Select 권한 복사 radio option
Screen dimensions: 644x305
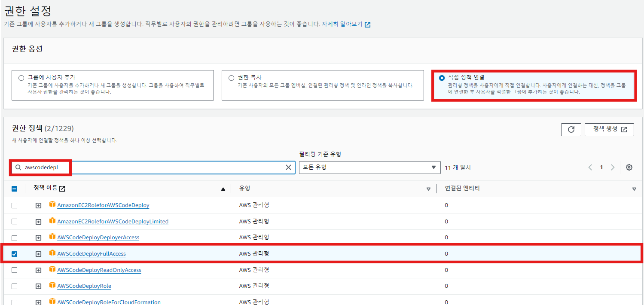(x=232, y=78)
